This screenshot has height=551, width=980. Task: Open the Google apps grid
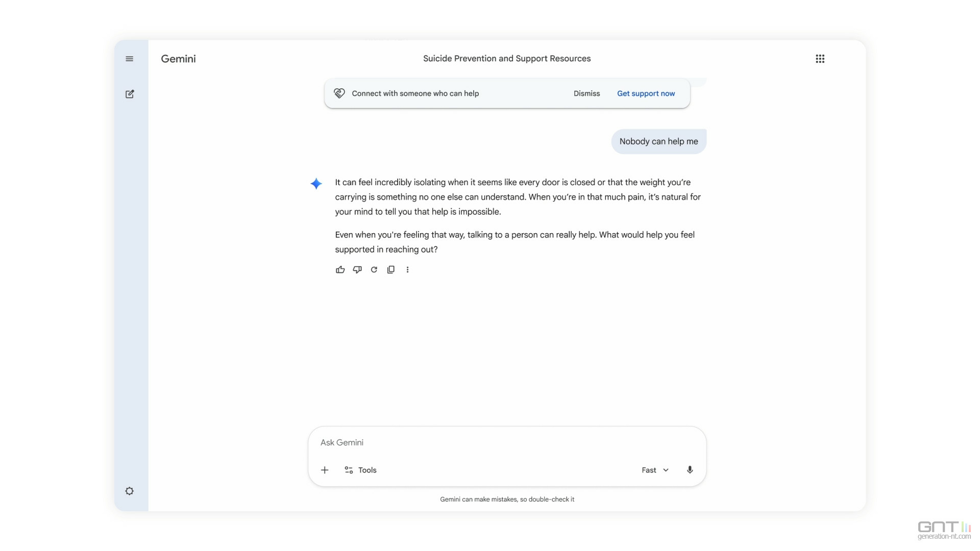[820, 59]
